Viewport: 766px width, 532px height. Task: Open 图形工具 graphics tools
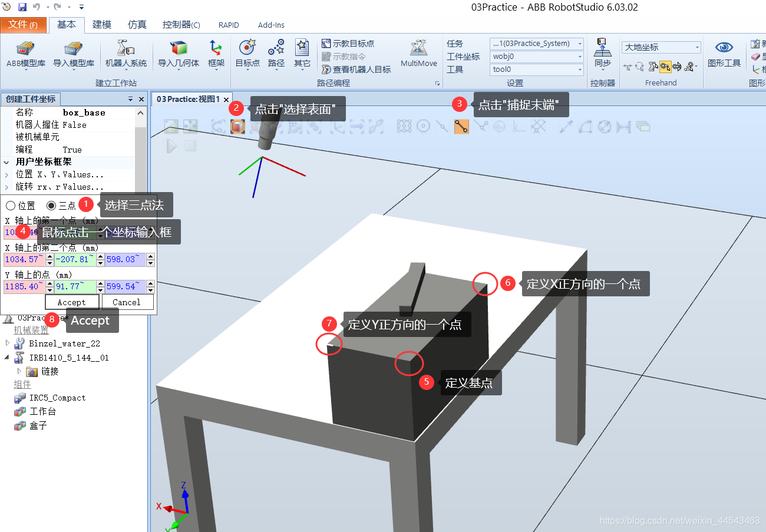[x=724, y=54]
